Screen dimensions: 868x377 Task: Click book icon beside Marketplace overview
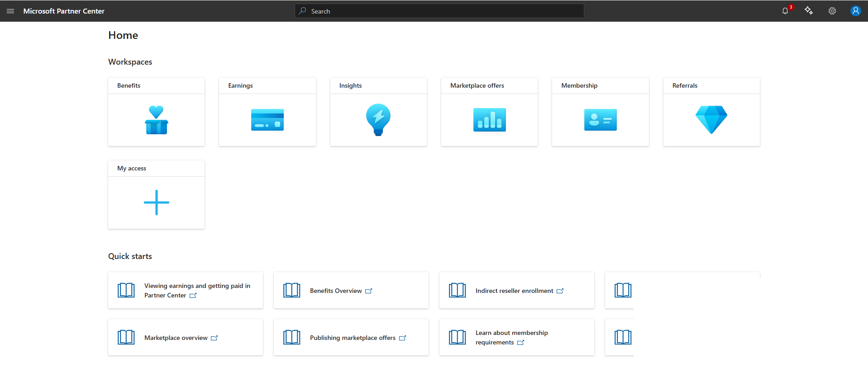[126, 337]
